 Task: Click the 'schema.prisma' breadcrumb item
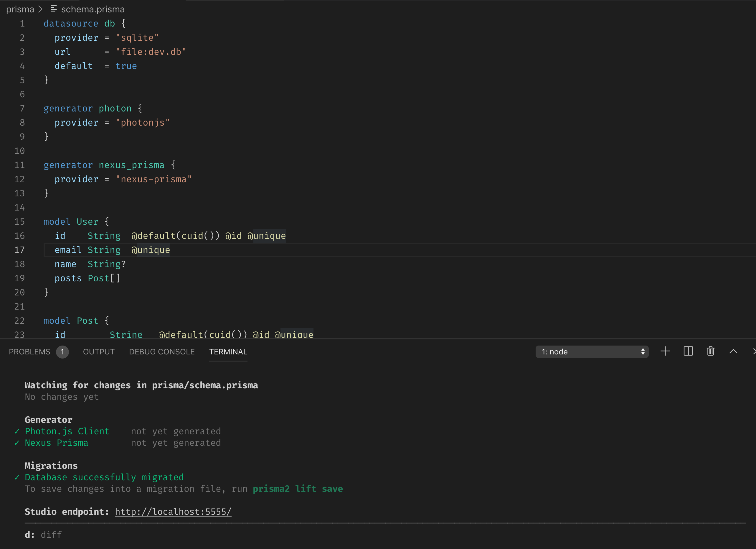click(93, 9)
